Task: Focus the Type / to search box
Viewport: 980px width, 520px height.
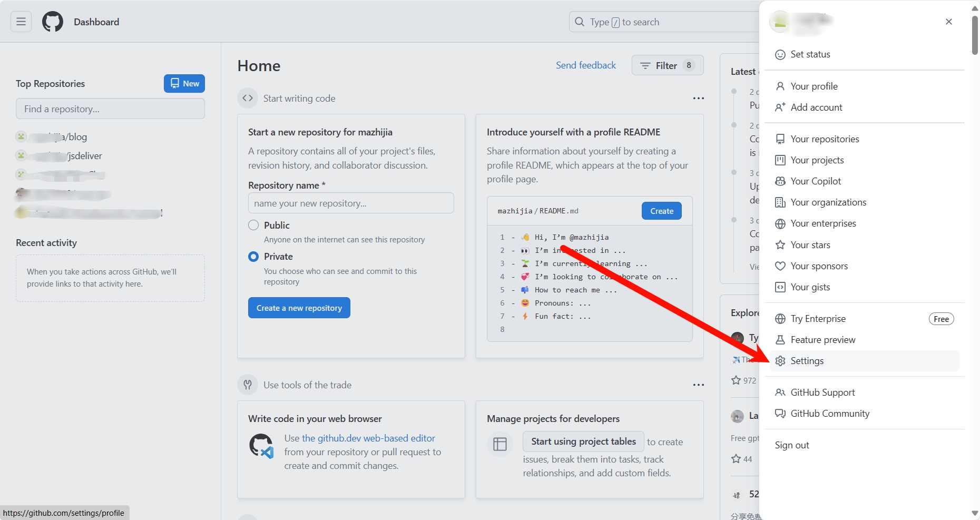Action: point(664,22)
